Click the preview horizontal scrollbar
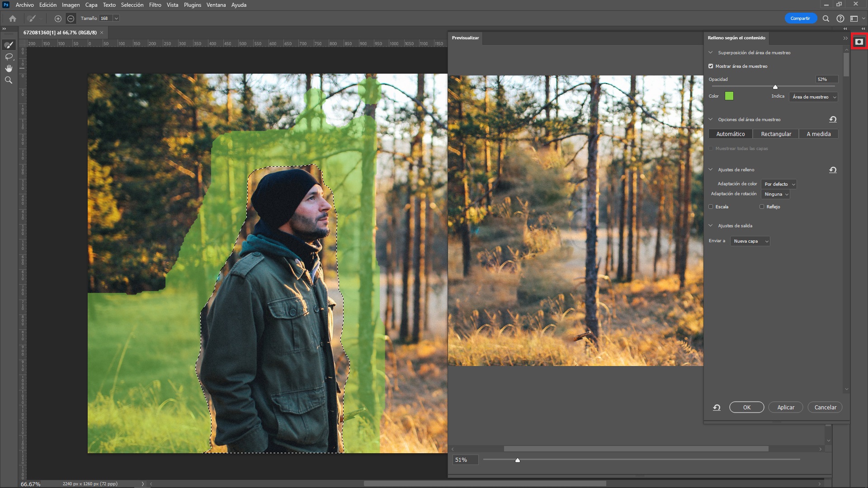This screenshot has width=868, height=488. [x=636, y=449]
